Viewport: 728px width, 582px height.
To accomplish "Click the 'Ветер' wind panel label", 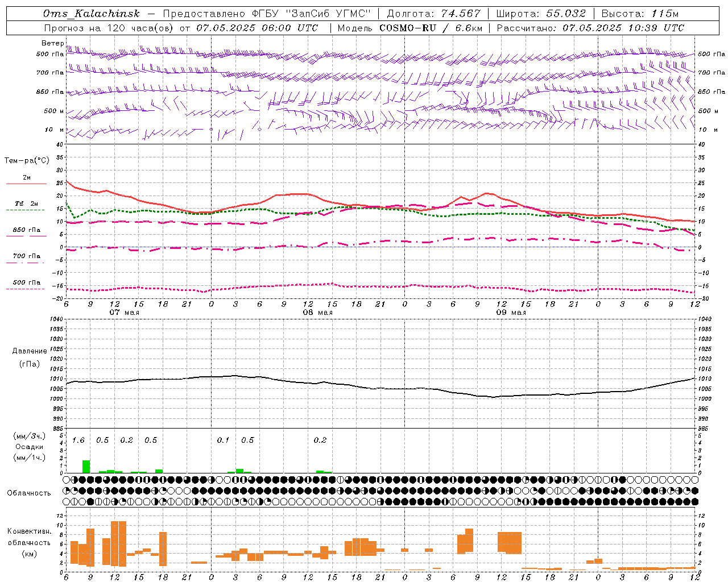I will [x=52, y=43].
